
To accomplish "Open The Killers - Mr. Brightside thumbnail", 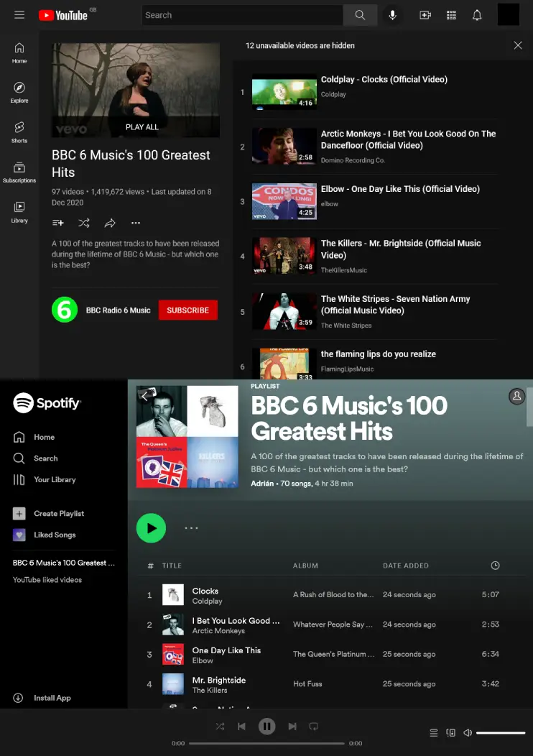I will pyautogui.click(x=284, y=256).
